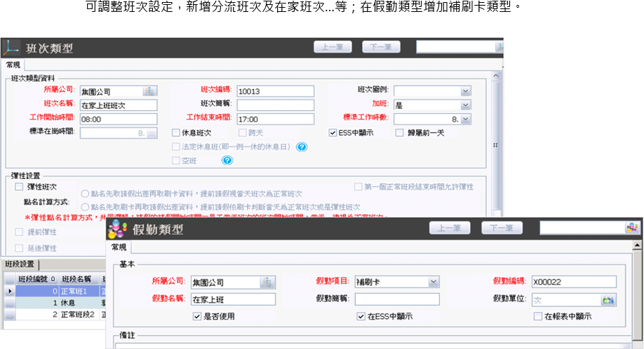The height and width of the screenshot is (349, 644).
Task: Open company picker icon in 假勤類型 form
Action: 269,282
